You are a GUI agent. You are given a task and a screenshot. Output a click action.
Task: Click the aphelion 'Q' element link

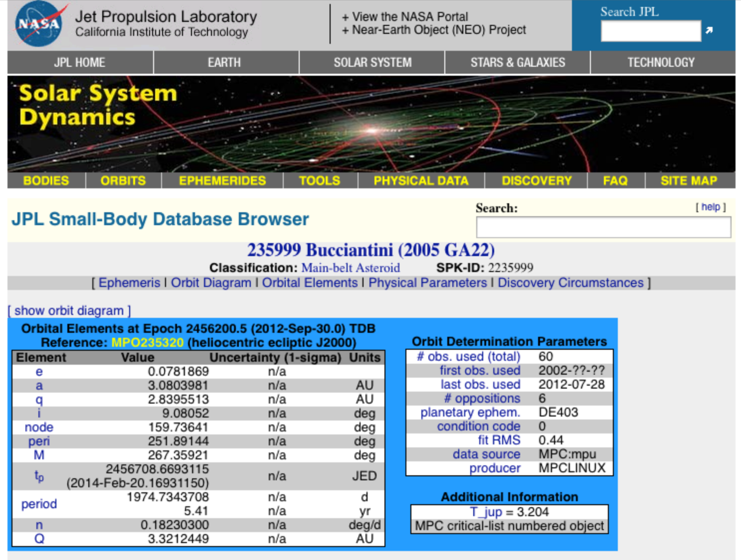pyautogui.click(x=39, y=539)
